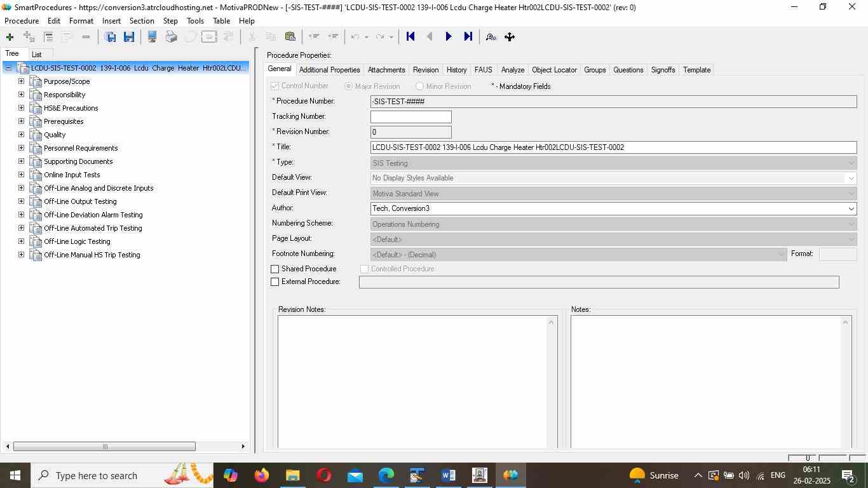Click the Windows Start button
The image size is (868, 488).
tap(15, 475)
